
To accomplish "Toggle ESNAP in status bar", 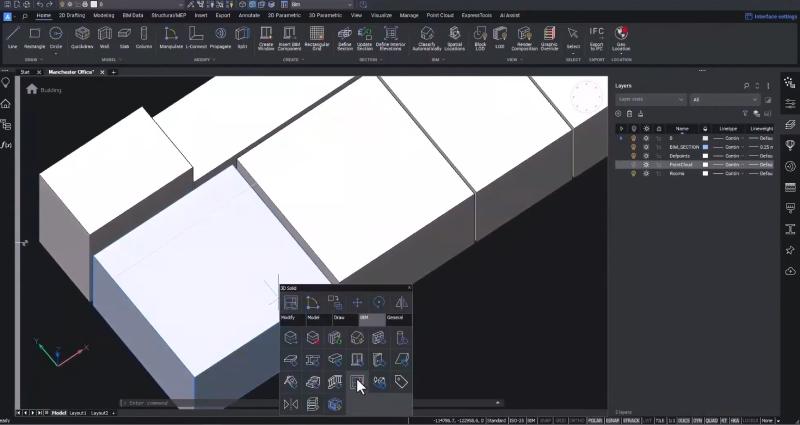I will 613,421.
